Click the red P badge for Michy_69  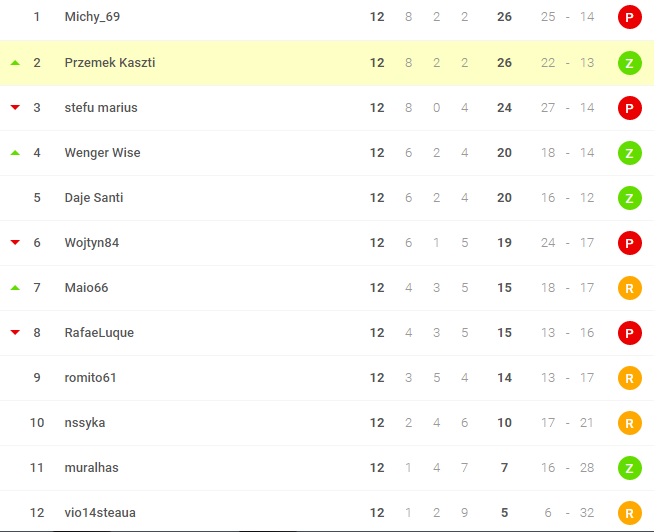coord(629,17)
